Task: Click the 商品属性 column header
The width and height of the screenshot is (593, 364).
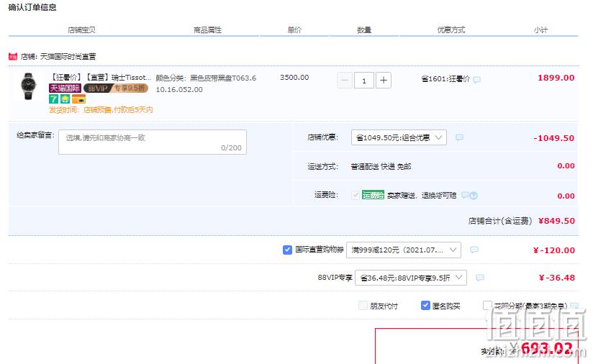Action: [208, 30]
